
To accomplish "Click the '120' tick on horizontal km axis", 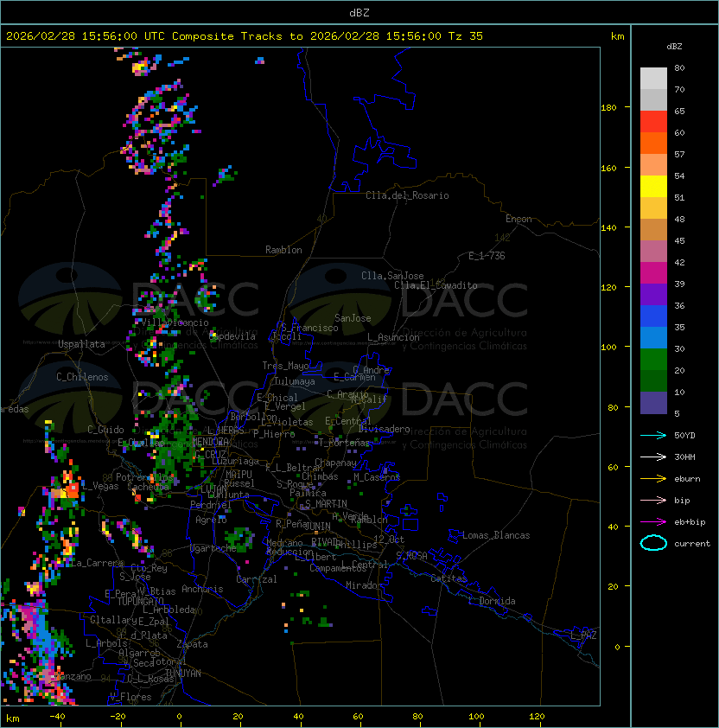I will point(537,717).
